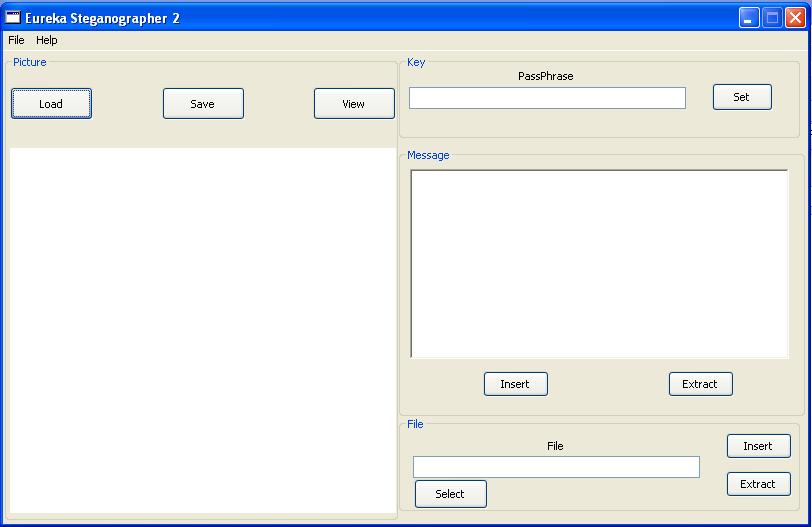
Task: Minimize the Eureka Steganographer window
Action: pos(749,18)
